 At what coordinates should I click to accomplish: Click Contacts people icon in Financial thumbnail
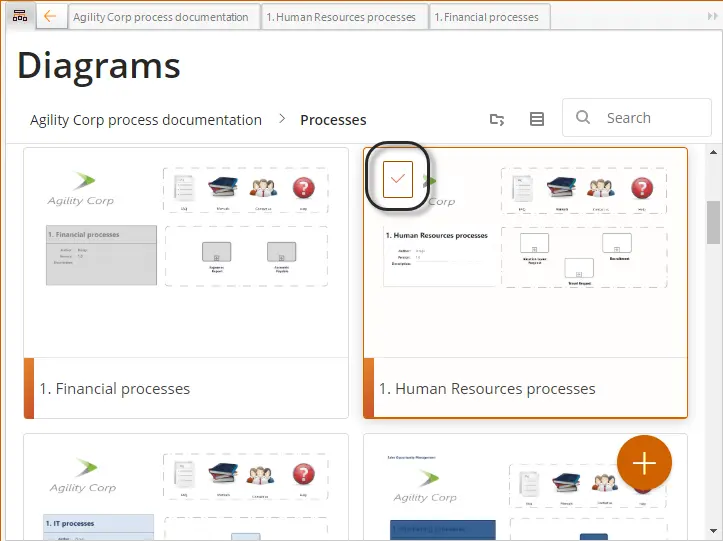coord(263,188)
